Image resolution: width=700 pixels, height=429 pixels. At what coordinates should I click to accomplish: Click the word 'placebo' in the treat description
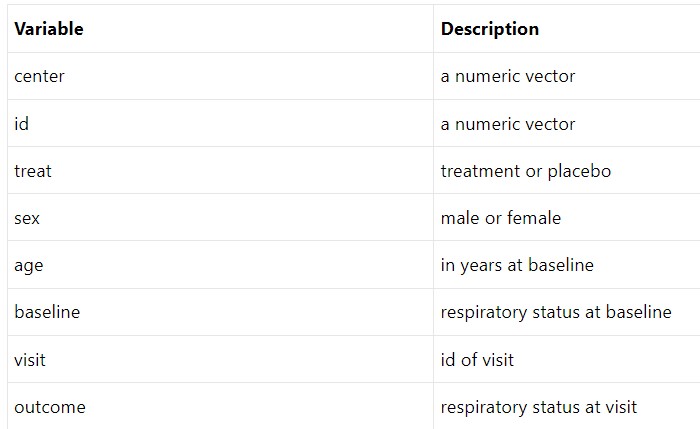579,171
